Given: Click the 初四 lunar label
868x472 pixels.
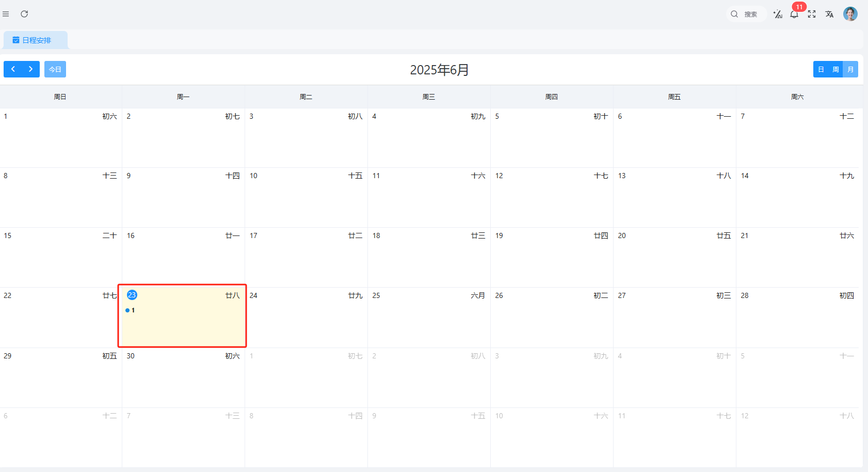Looking at the screenshot, I should pyautogui.click(x=847, y=295).
